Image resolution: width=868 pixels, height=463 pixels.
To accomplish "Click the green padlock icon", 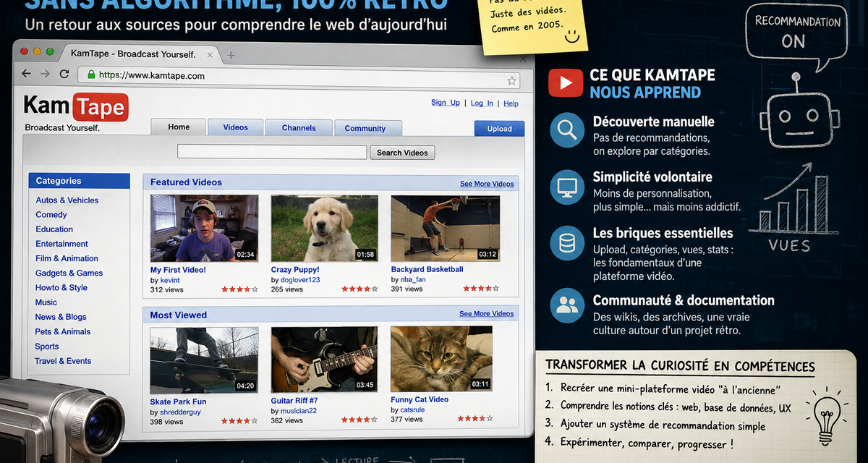I will click(x=91, y=75).
